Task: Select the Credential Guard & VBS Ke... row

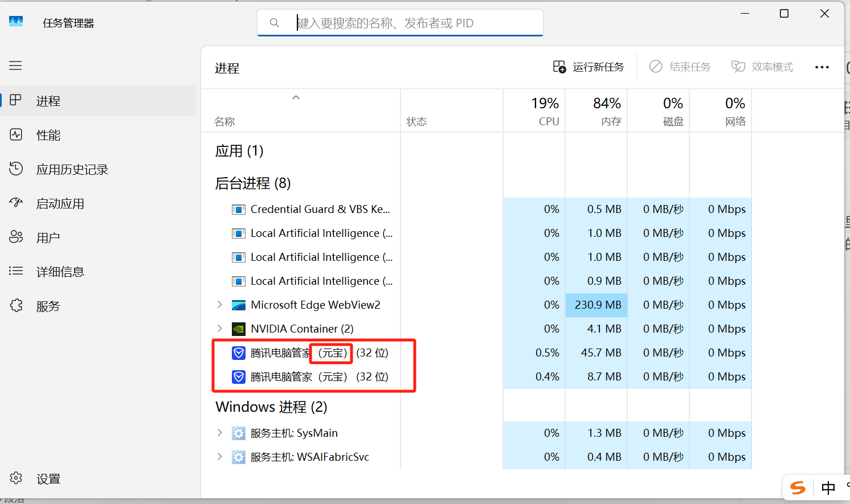Action: click(476, 210)
